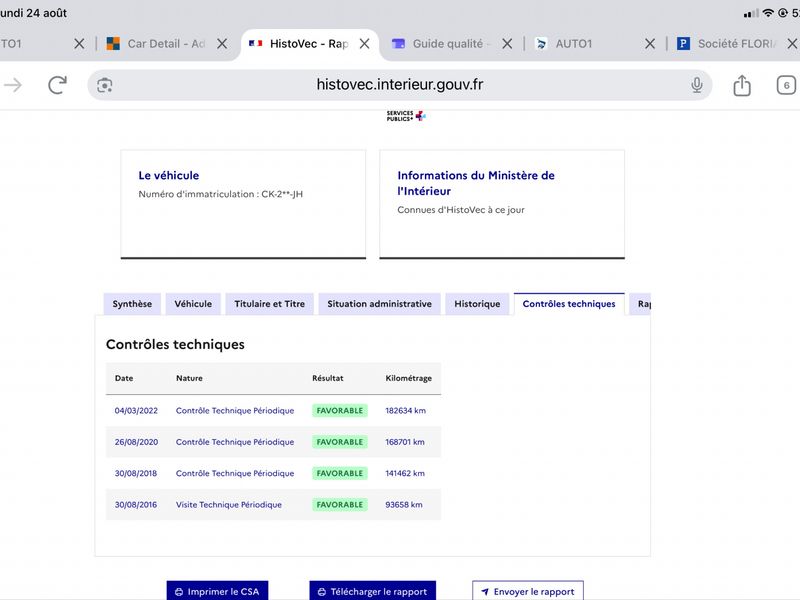Click the FAVORABLE badge in the 04/03/2022 row
Image resolution: width=800 pixels, height=600 pixels.
pyautogui.click(x=340, y=411)
